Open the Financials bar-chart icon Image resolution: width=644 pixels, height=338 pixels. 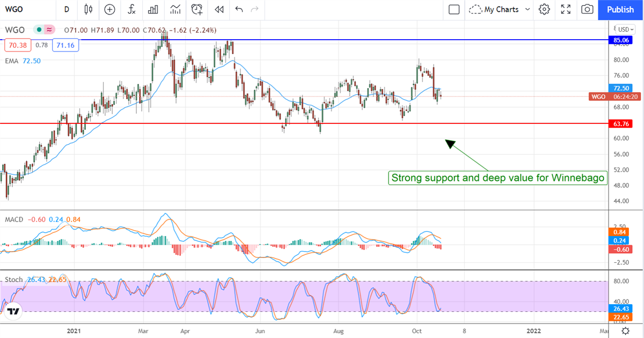click(153, 9)
